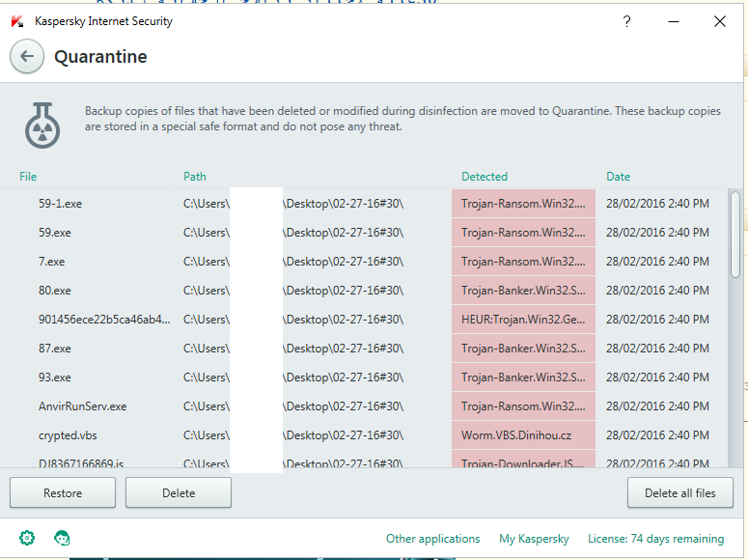Open the My Kaspersky link

[x=534, y=539]
